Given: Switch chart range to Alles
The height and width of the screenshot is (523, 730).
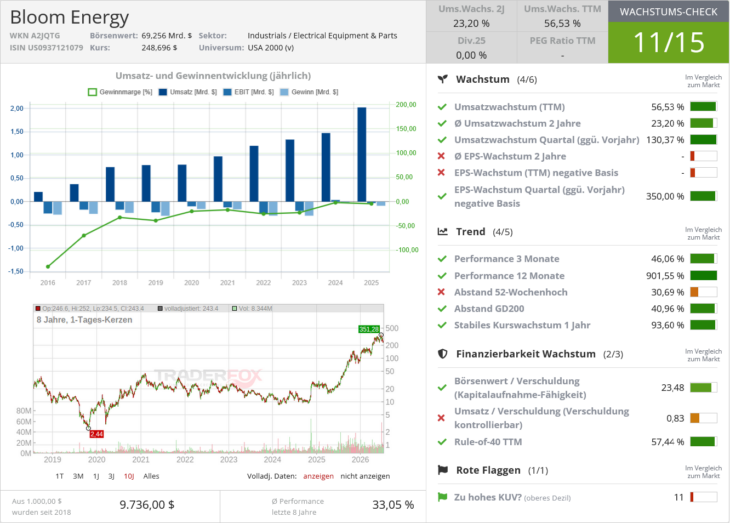Looking at the screenshot, I should coord(151,476).
